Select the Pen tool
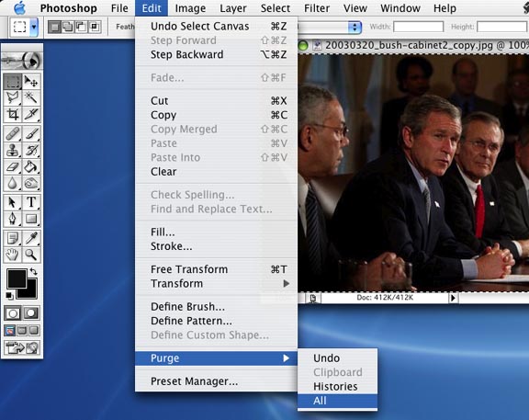 click(x=13, y=219)
